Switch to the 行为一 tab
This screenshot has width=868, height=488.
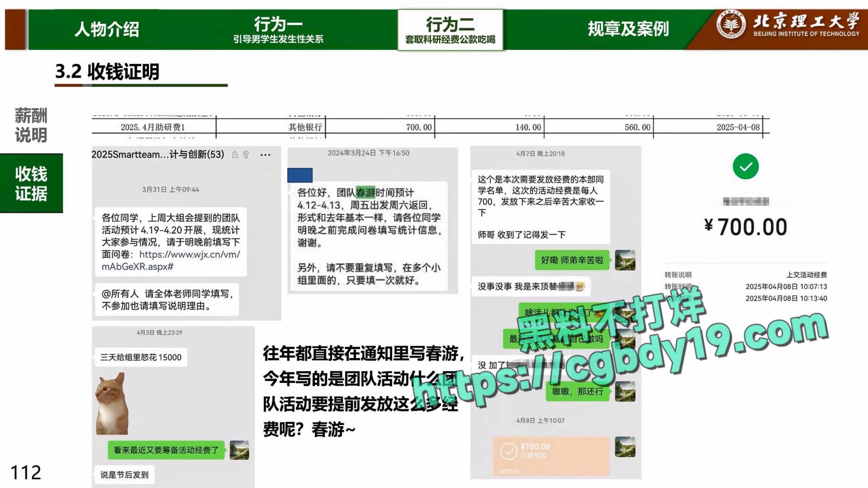pyautogui.click(x=278, y=30)
